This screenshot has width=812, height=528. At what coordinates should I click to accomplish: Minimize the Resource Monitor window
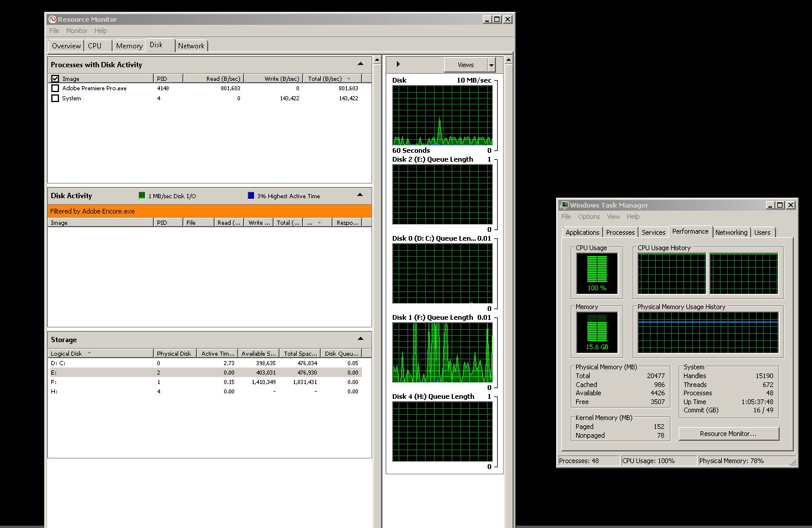click(x=487, y=19)
